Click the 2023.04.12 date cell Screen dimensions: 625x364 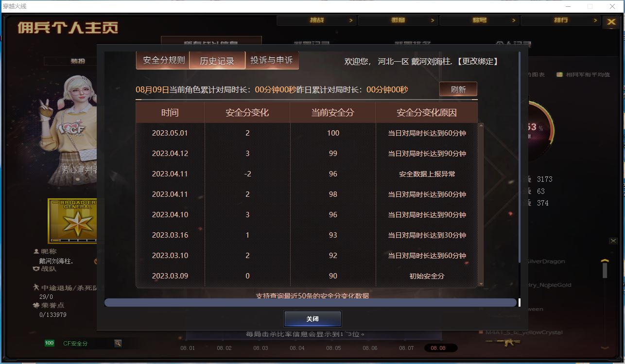tap(170, 154)
